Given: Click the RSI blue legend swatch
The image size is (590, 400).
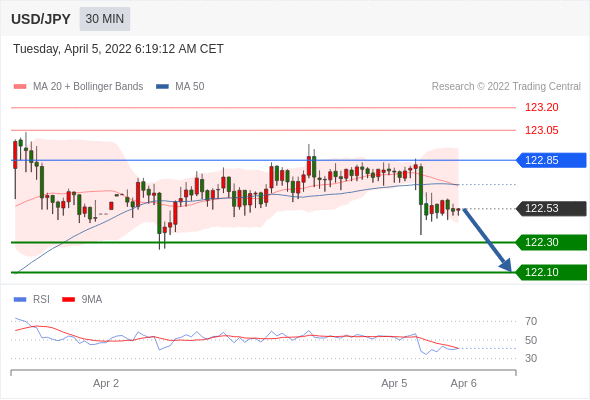Looking at the screenshot, I should click(20, 300).
